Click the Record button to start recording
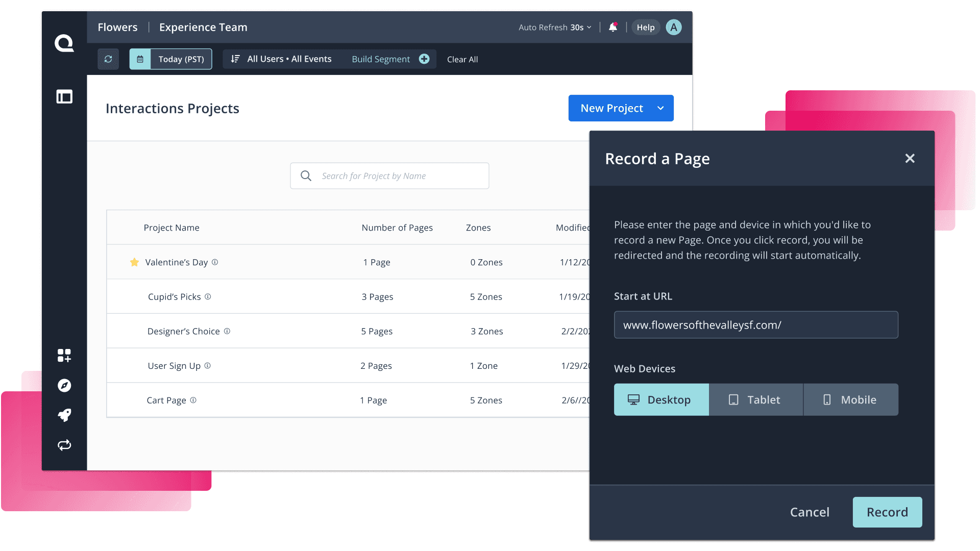The height and width of the screenshot is (551, 980). click(887, 511)
